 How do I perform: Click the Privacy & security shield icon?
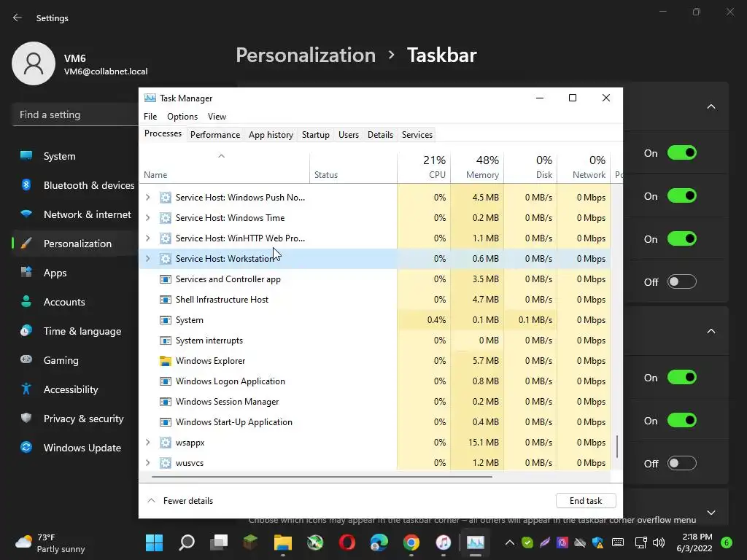[26, 418]
